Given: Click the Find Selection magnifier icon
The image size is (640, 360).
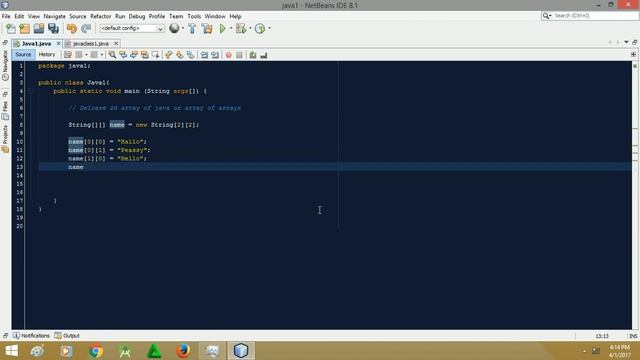Looking at the screenshot, I should pos(112,55).
